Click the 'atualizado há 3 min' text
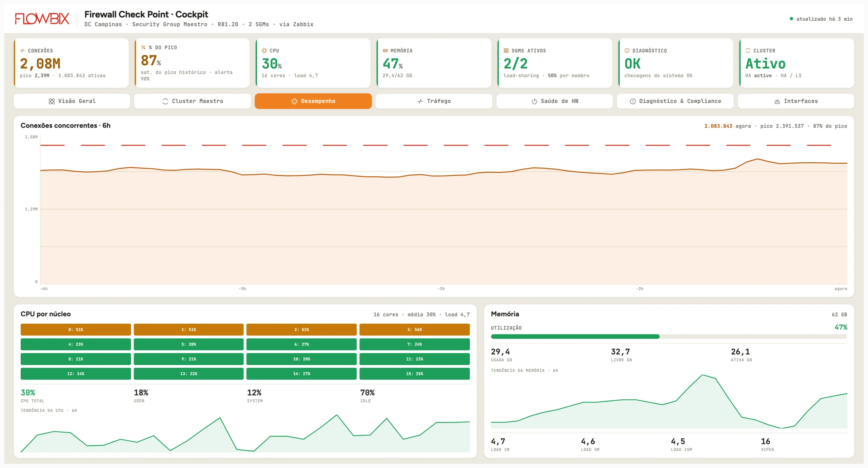The image size is (868, 468). [824, 19]
